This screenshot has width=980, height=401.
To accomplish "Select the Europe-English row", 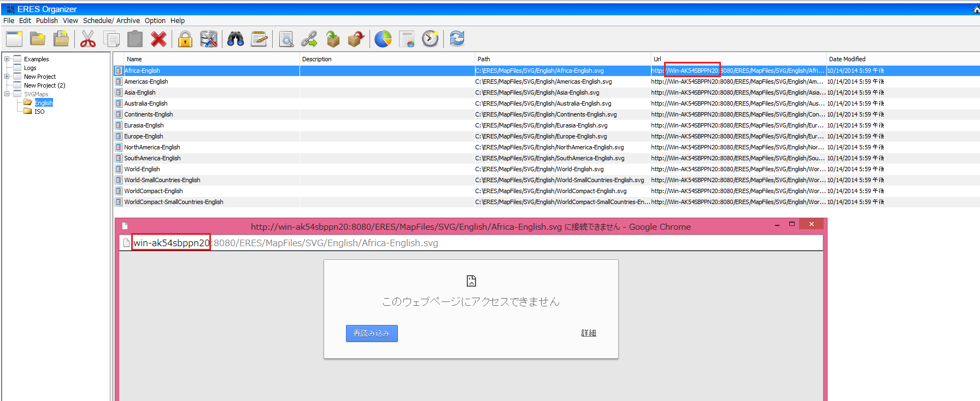I will [547, 136].
